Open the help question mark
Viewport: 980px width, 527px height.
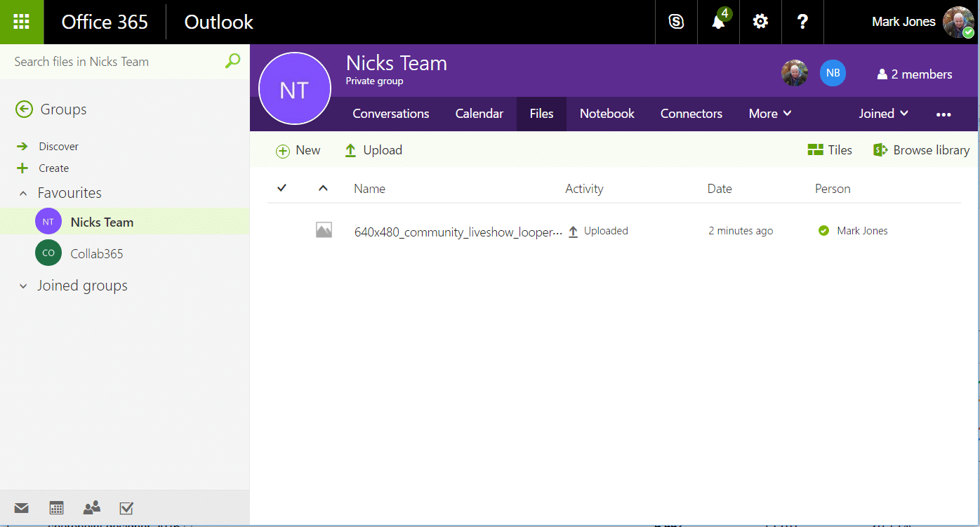(x=802, y=22)
